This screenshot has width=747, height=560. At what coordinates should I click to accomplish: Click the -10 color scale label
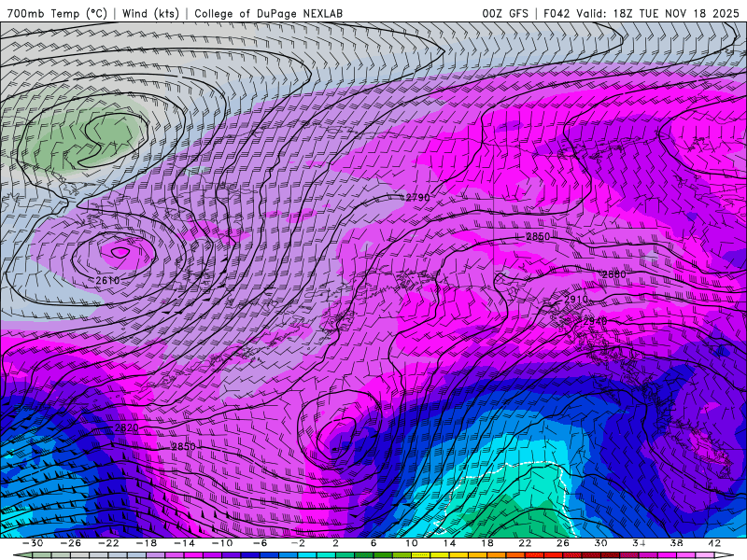221,543
